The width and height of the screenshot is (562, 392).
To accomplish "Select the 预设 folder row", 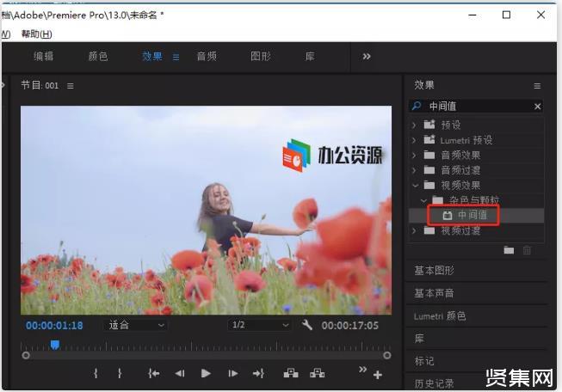I will pyautogui.click(x=476, y=125).
